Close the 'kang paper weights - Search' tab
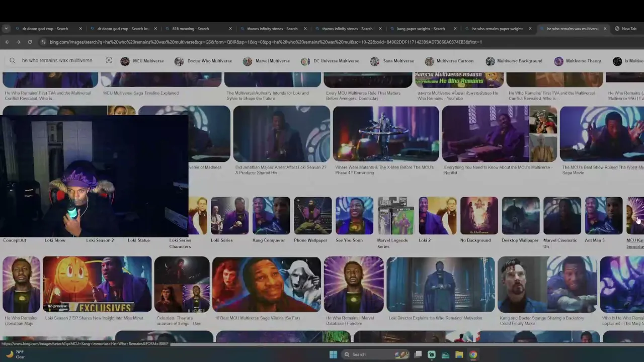This screenshot has width=644, height=362. click(455, 29)
